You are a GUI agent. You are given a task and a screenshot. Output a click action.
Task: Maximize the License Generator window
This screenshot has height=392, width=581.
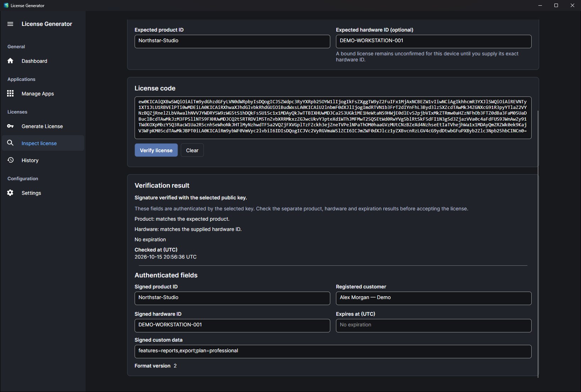click(x=556, y=5)
